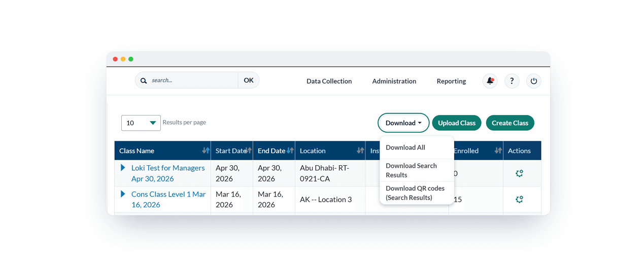Expand the Cons Class Level 1 row
Image resolution: width=644 pixels, height=266 pixels.
pos(123,194)
